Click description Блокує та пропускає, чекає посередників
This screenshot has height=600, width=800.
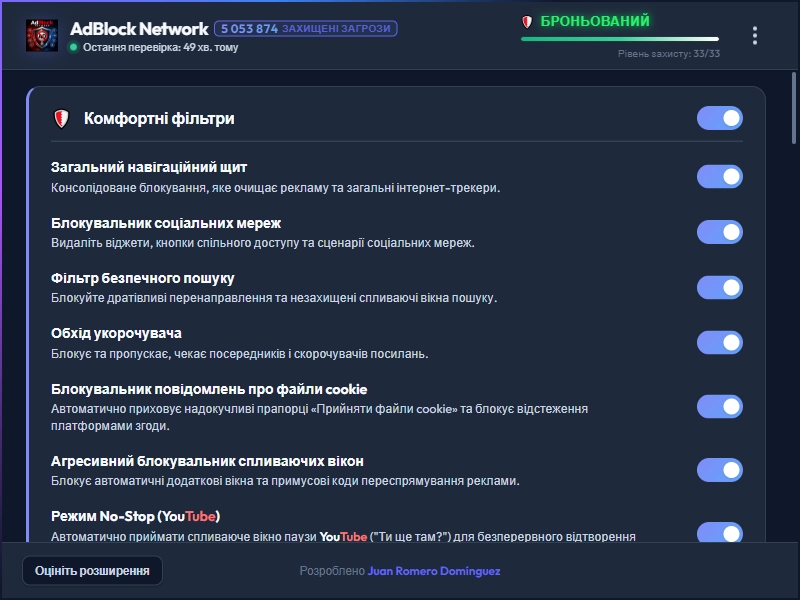240,354
